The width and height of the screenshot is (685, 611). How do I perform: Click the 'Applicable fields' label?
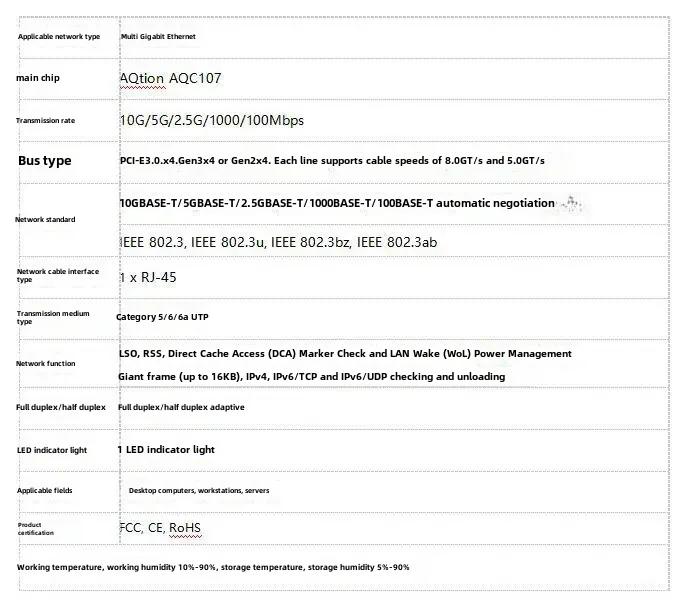pyautogui.click(x=45, y=490)
